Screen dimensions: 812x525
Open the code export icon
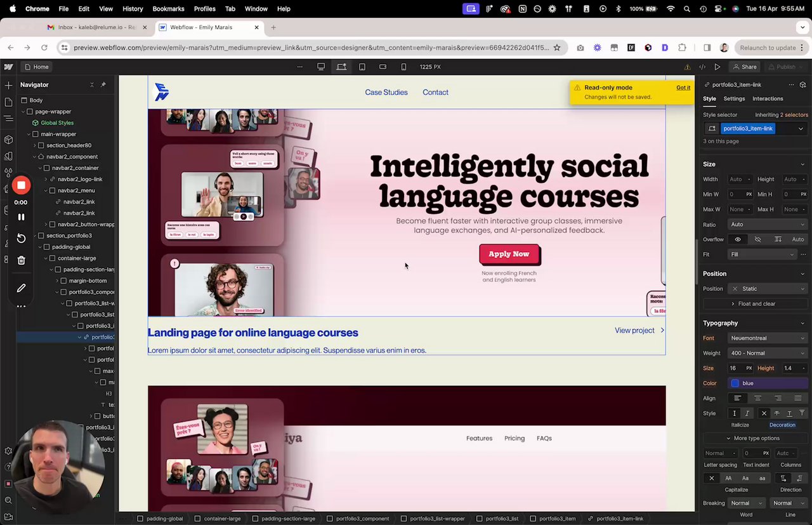(702, 67)
